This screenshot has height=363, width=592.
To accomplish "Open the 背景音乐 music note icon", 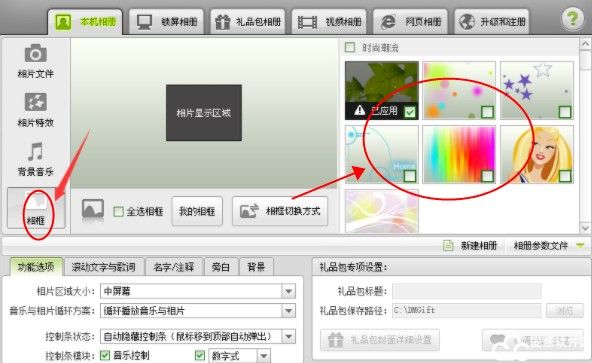I will 35,151.
